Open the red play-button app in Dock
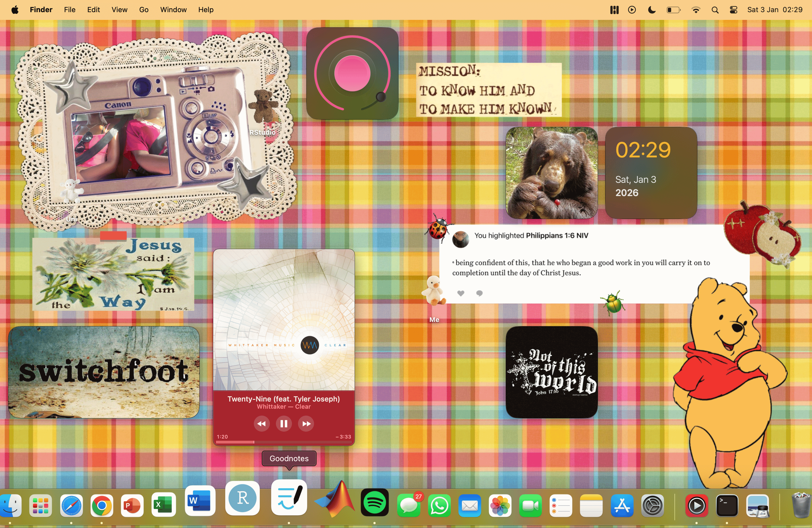 [696, 505]
